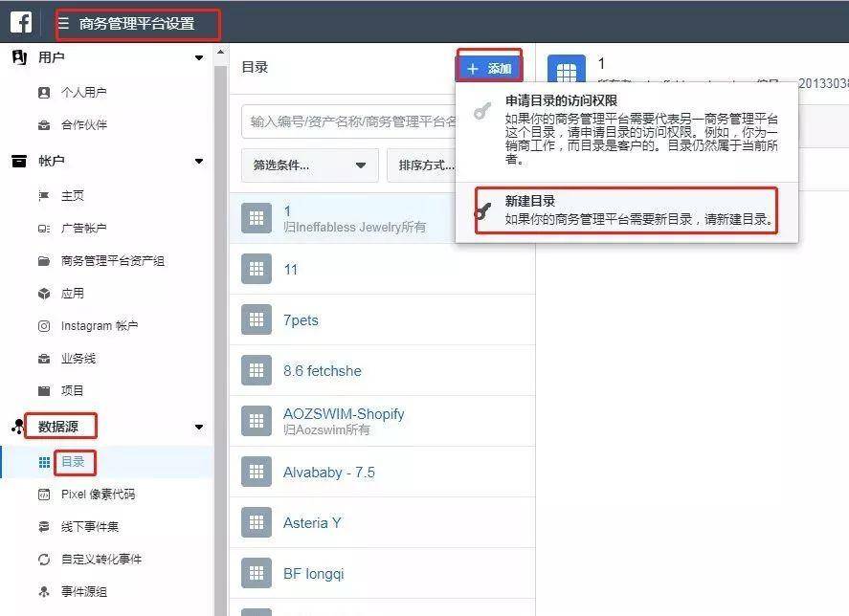Click the 商务管理平台资产组 folder icon

pos(44,261)
